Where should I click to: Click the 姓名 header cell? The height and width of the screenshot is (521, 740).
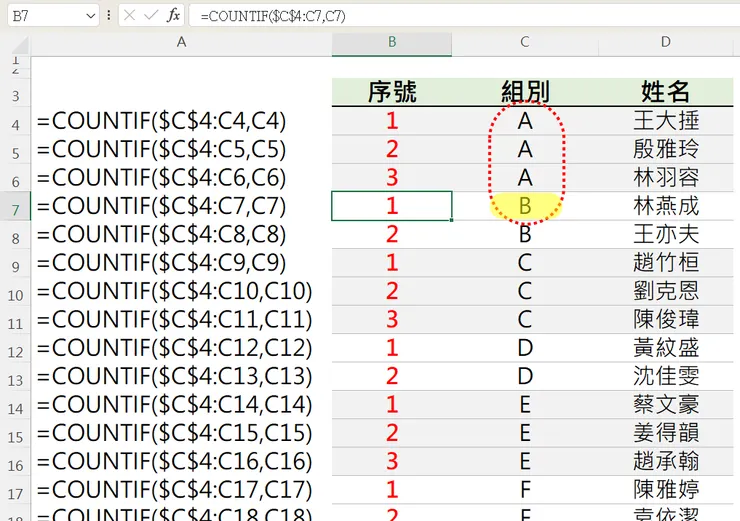(x=665, y=92)
